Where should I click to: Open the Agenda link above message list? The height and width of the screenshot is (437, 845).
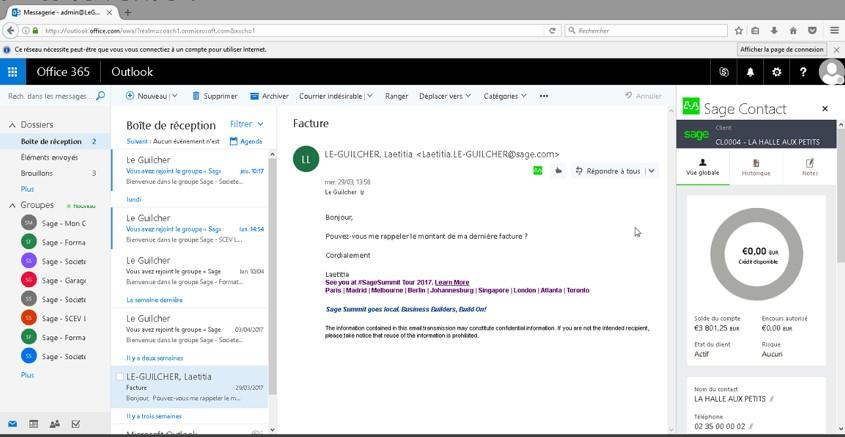tap(246, 142)
